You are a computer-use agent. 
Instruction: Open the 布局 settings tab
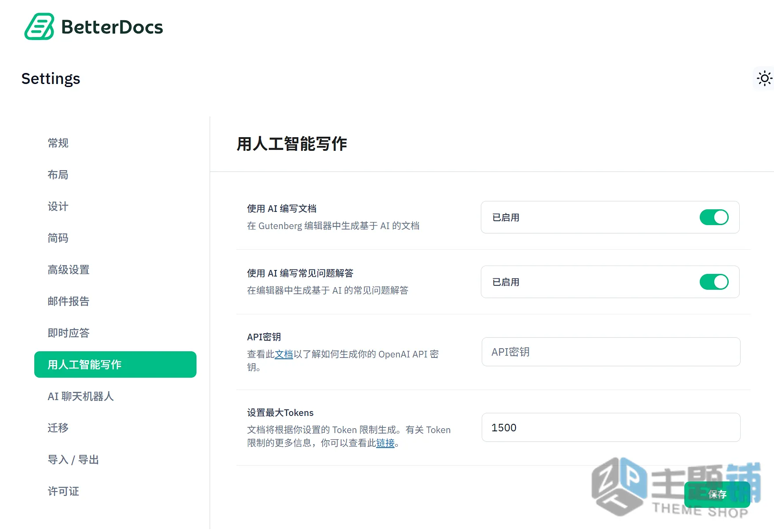(x=58, y=175)
